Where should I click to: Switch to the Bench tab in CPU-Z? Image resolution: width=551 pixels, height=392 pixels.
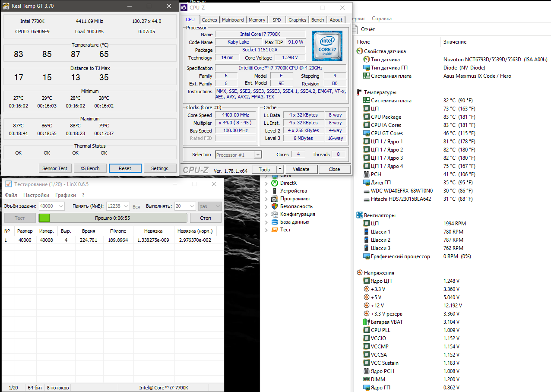(318, 20)
